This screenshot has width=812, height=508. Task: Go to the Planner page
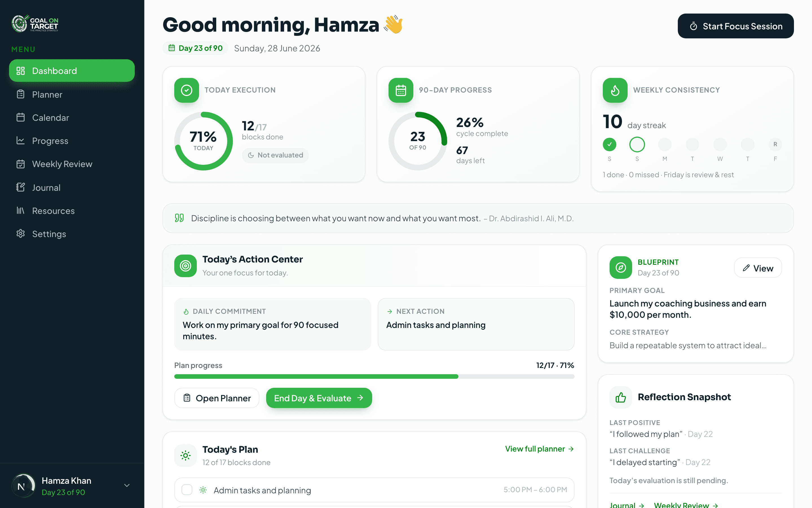click(x=72, y=95)
